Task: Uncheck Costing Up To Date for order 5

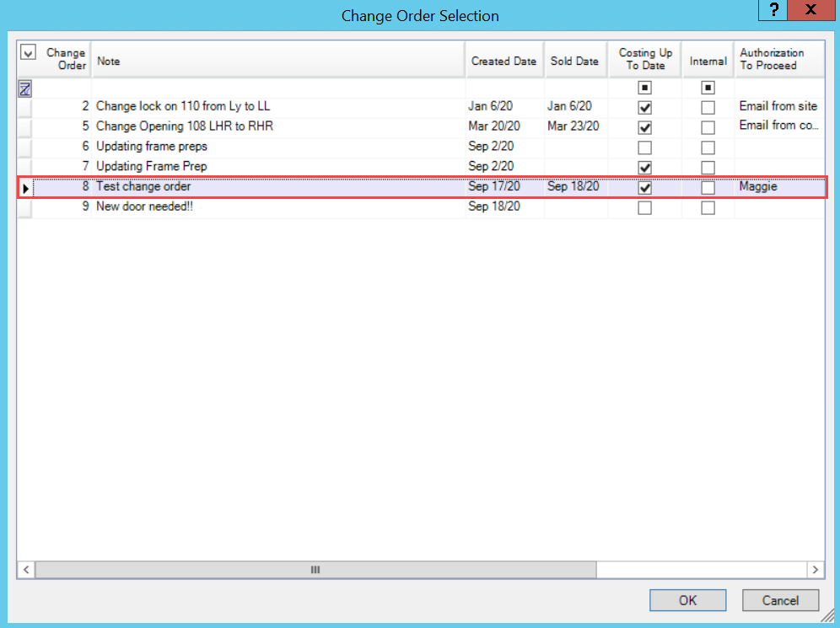Action: 644,128
